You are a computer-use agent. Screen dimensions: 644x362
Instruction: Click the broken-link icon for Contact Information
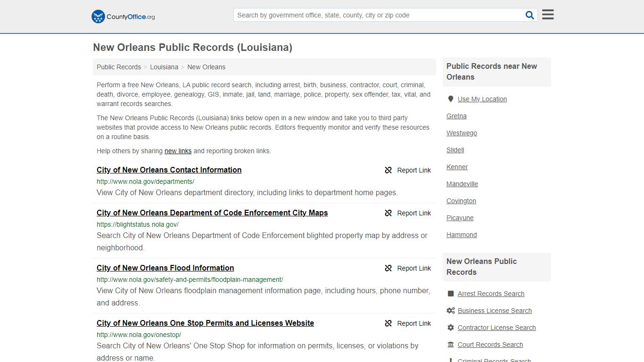[x=388, y=170]
